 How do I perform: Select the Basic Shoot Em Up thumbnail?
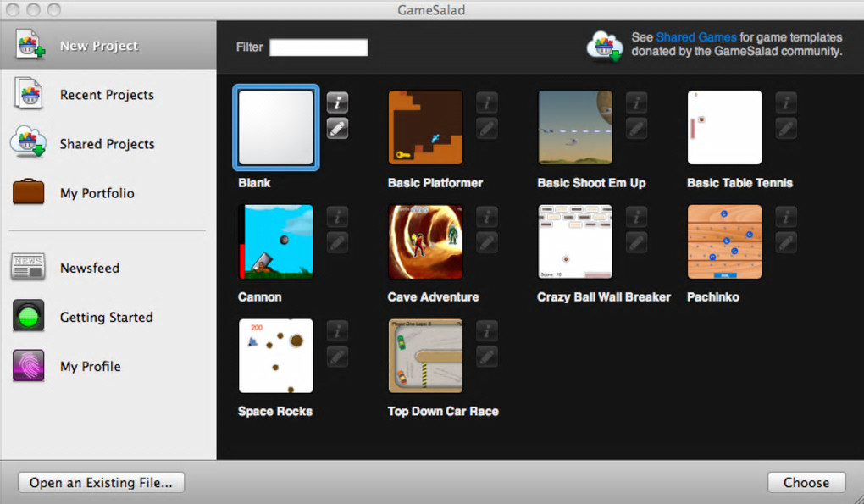575,127
